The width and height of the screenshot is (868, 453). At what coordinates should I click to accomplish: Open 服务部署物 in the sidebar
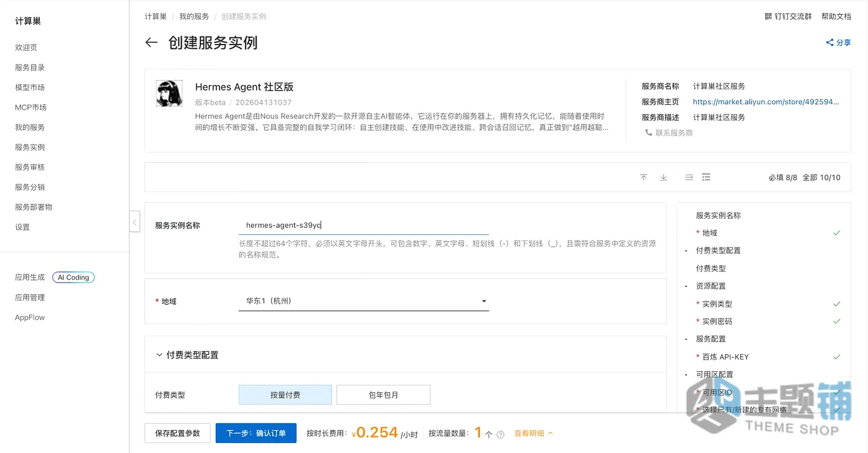point(33,207)
